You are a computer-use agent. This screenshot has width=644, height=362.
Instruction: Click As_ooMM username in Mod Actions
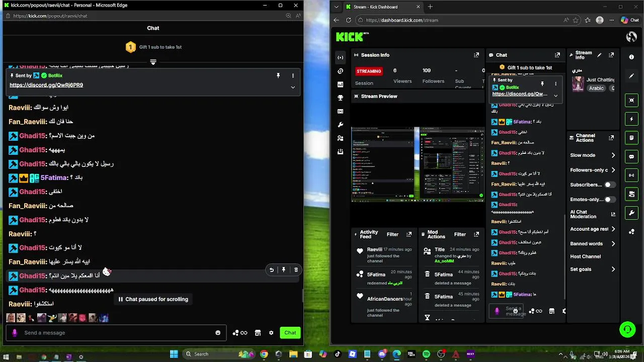pyautogui.click(x=444, y=261)
